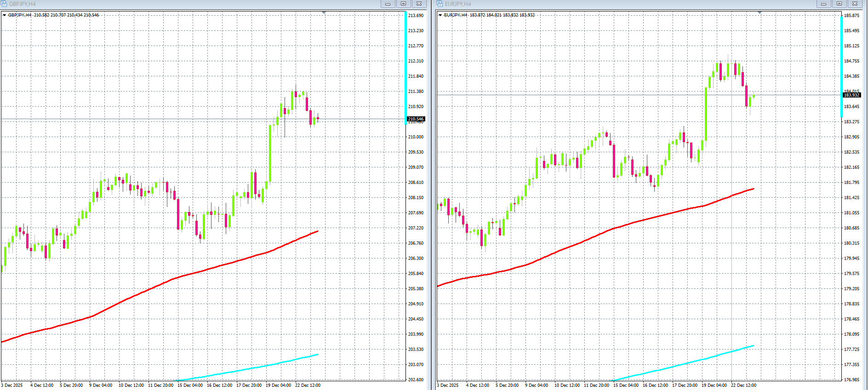Select the EURJPY,H4 window title bar
The image size is (868, 390).
tap(621, 4)
